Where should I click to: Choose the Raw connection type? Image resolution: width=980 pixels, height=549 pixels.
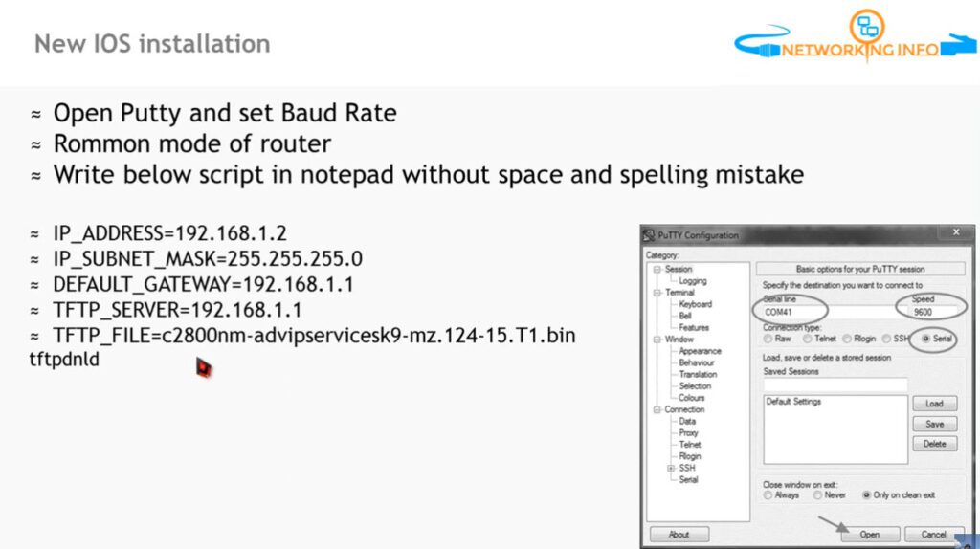click(768, 339)
